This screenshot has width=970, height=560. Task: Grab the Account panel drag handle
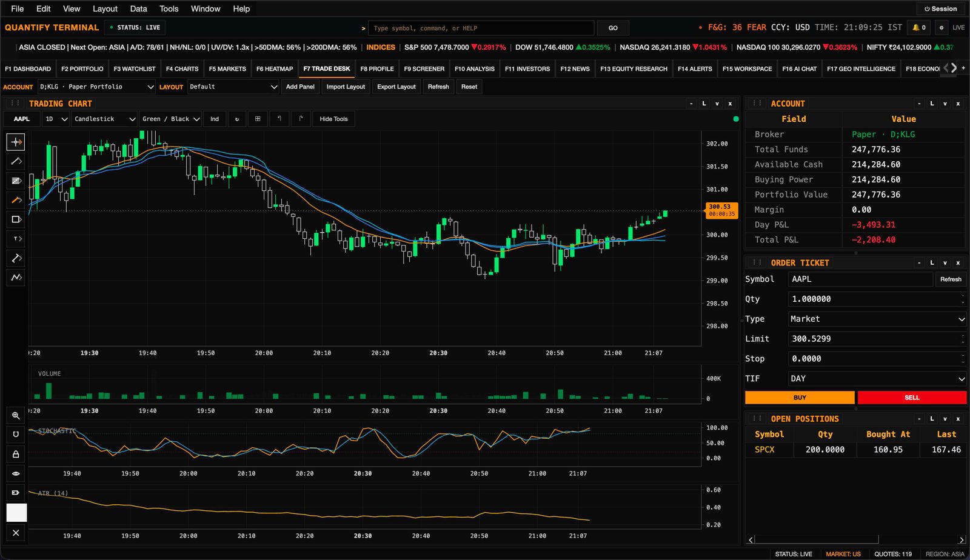[x=757, y=104]
